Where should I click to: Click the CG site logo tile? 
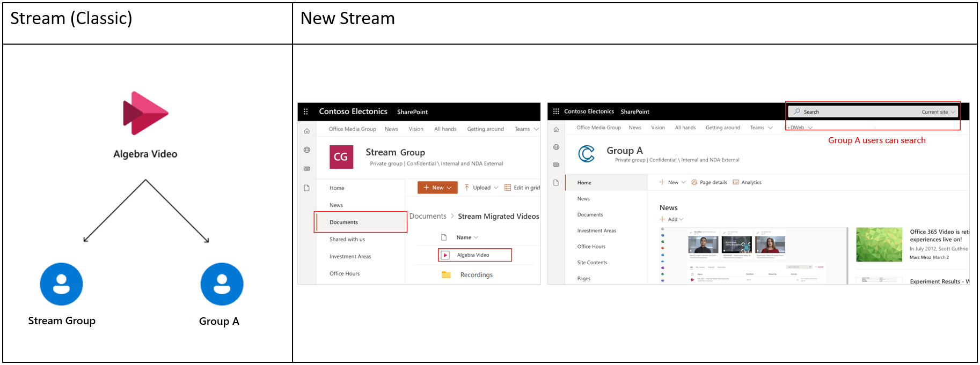pos(341,157)
